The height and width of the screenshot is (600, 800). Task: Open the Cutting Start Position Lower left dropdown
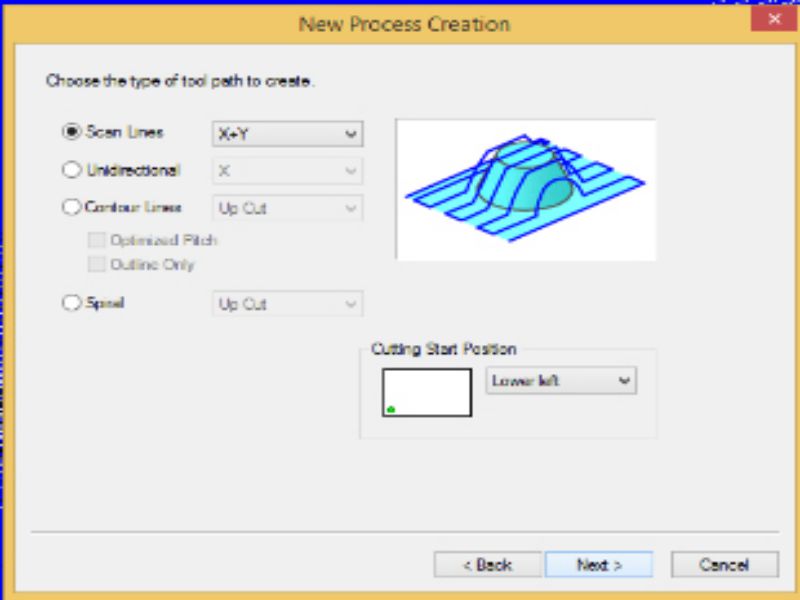click(560, 381)
